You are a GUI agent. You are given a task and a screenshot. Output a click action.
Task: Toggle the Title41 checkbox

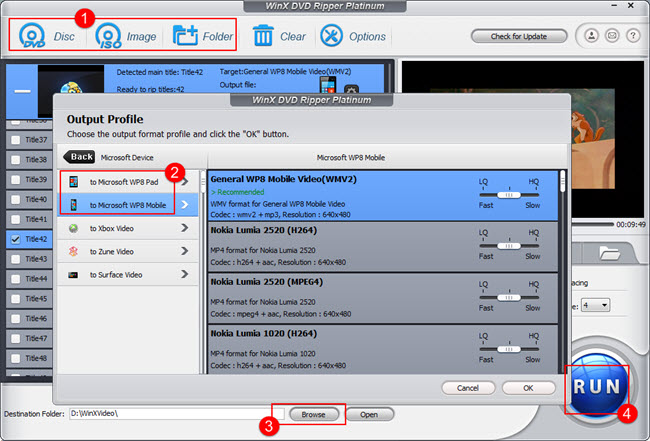pos(16,219)
